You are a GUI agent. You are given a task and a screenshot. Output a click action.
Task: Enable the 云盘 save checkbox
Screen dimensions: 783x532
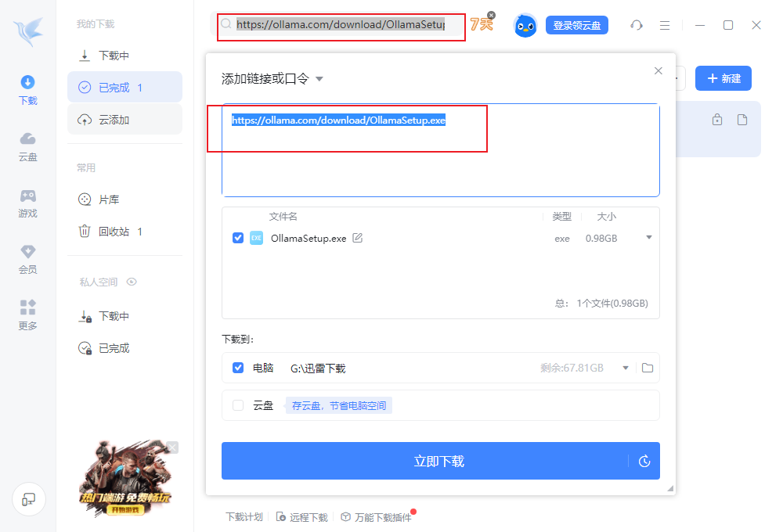click(x=238, y=405)
